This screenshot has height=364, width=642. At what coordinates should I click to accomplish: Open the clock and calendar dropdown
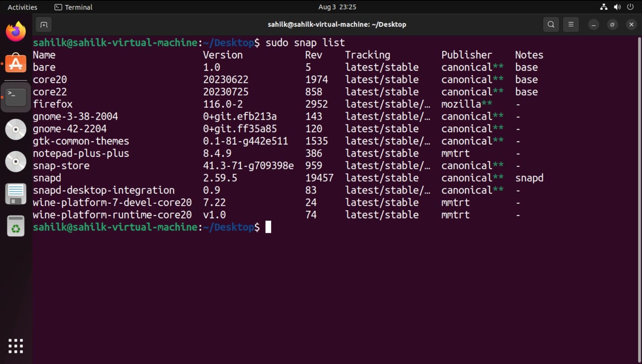pos(338,7)
